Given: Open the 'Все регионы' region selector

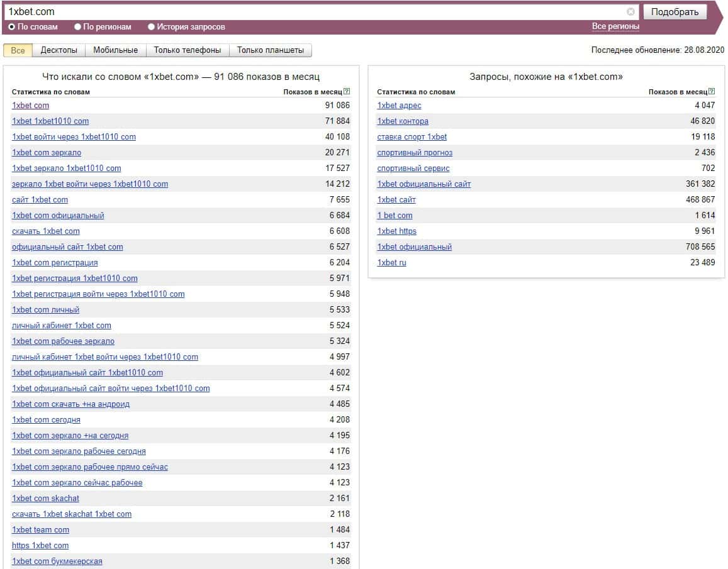Looking at the screenshot, I should (x=615, y=26).
